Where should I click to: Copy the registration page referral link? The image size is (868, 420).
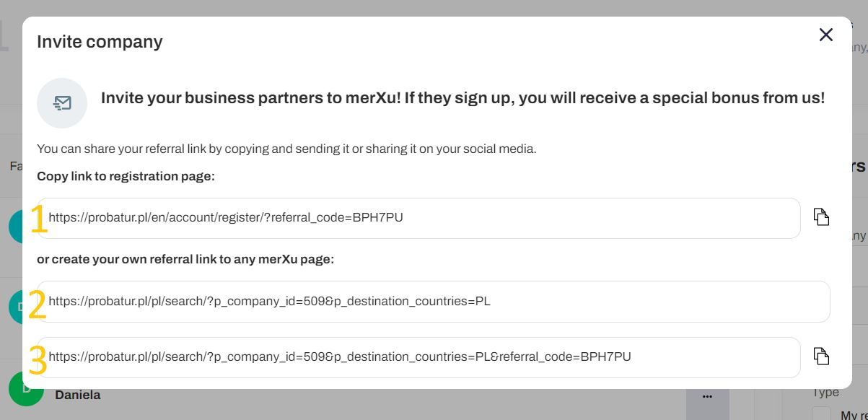(x=821, y=217)
